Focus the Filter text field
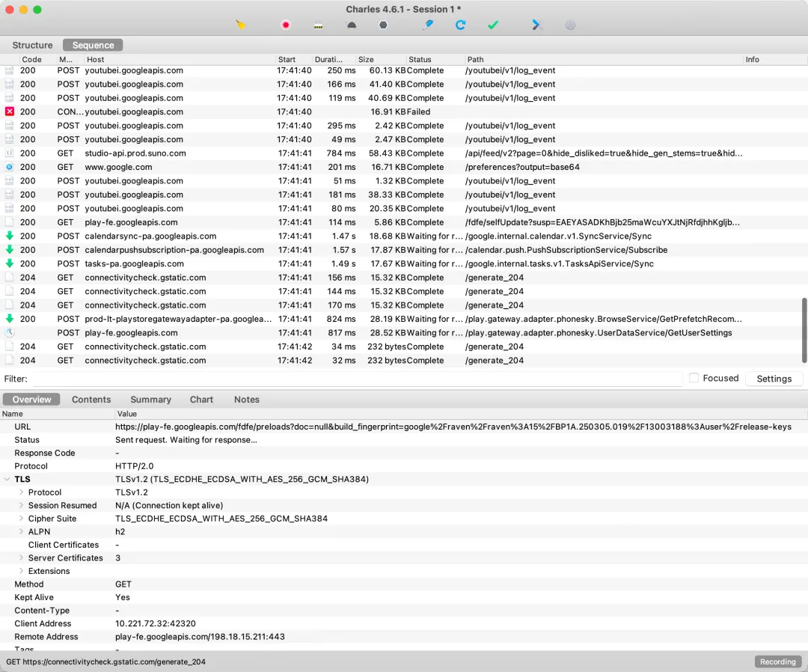Image resolution: width=808 pixels, height=672 pixels. click(358, 379)
